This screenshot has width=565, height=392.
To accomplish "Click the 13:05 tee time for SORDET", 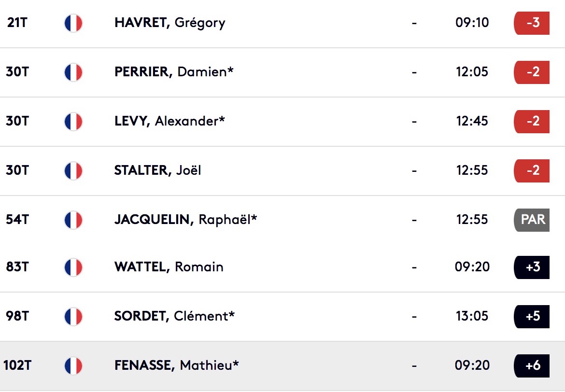I will tap(472, 316).
